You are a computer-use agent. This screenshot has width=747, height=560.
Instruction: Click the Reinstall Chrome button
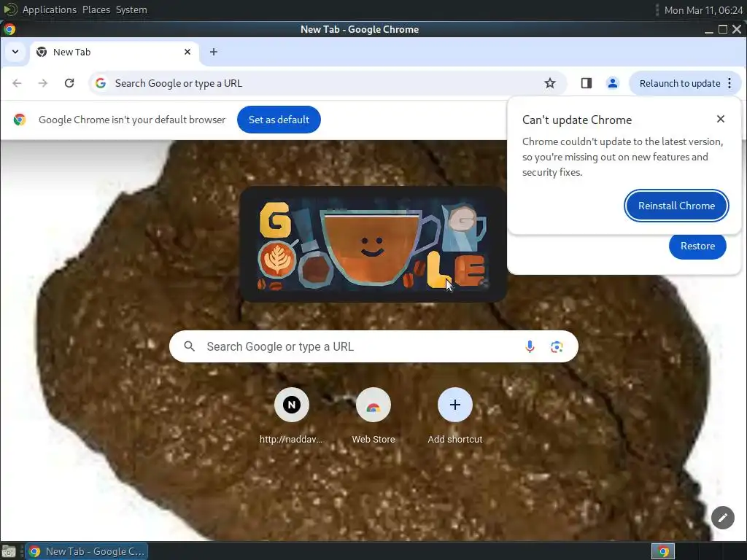[x=676, y=206]
